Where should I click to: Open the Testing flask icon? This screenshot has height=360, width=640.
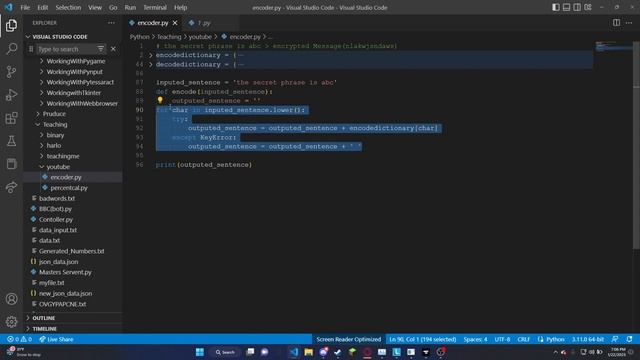pos(11,141)
